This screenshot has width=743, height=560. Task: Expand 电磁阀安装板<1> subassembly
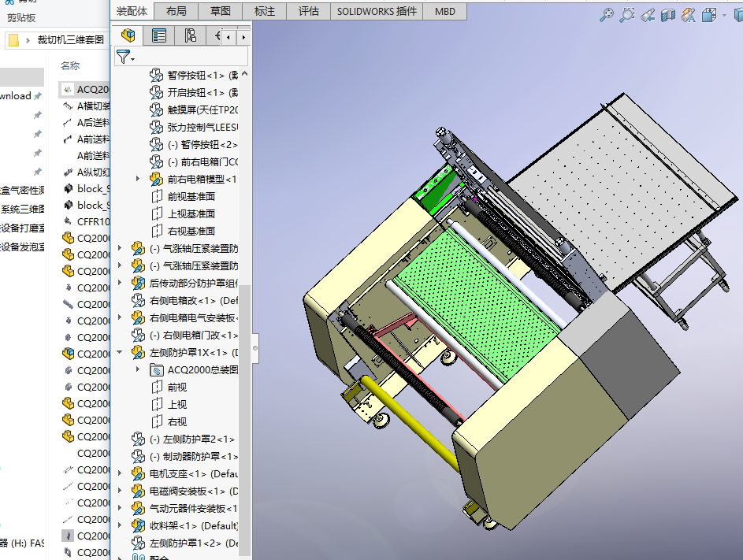120,491
